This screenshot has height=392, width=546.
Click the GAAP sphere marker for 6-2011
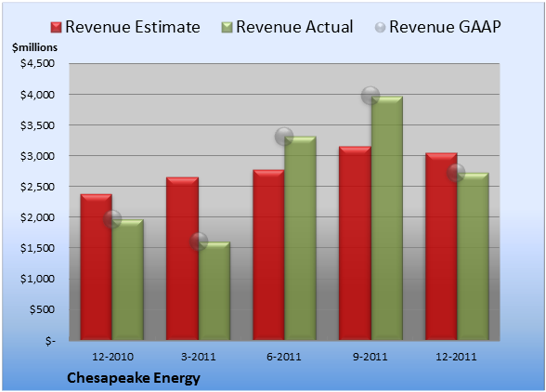coord(284,137)
